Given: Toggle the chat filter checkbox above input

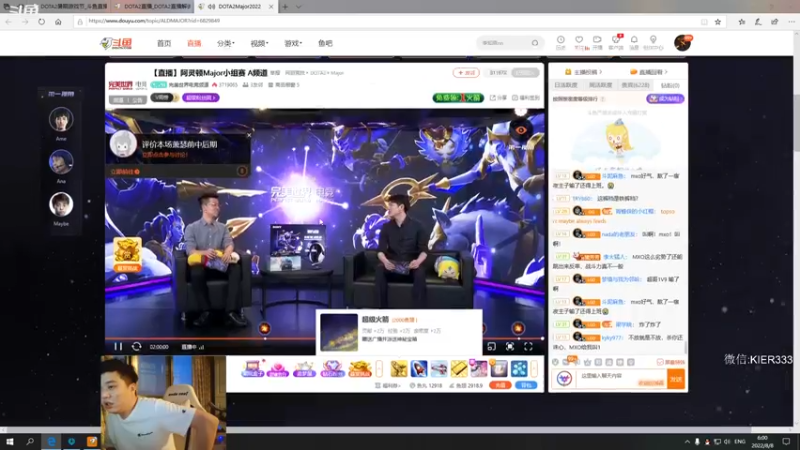Looking at the screenshot, I should (660, 362).
